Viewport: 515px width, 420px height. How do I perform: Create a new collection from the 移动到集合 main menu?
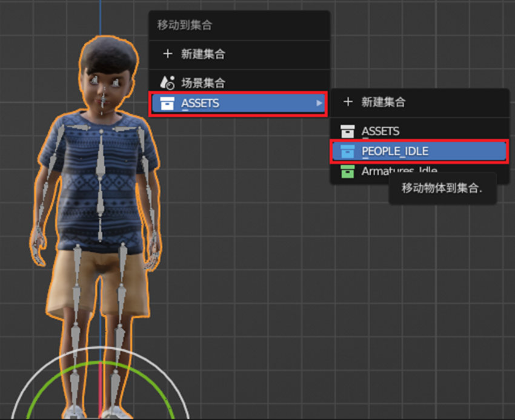(x=239, y=54)
